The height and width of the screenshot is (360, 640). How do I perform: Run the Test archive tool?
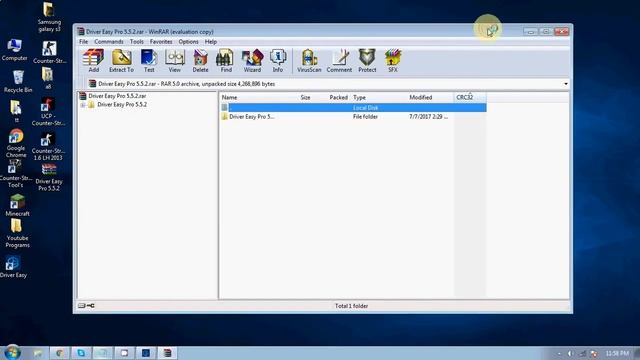[x=149, y=60]
